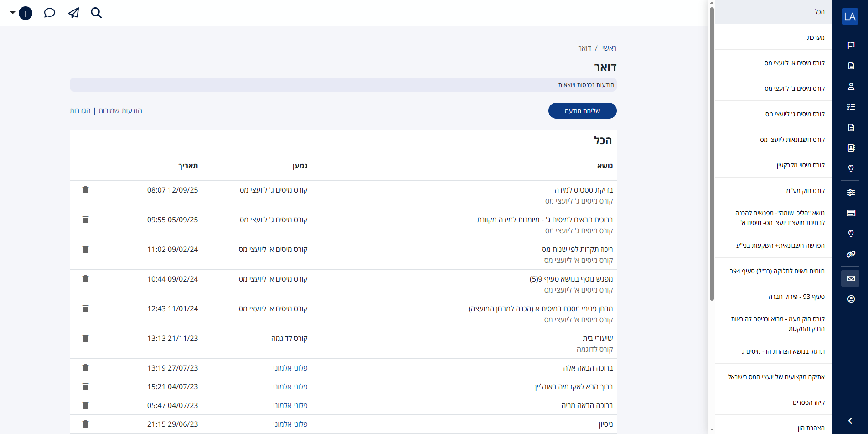
Task: Open the user profile dropdown arrow
Action: [x=13, y=13]
